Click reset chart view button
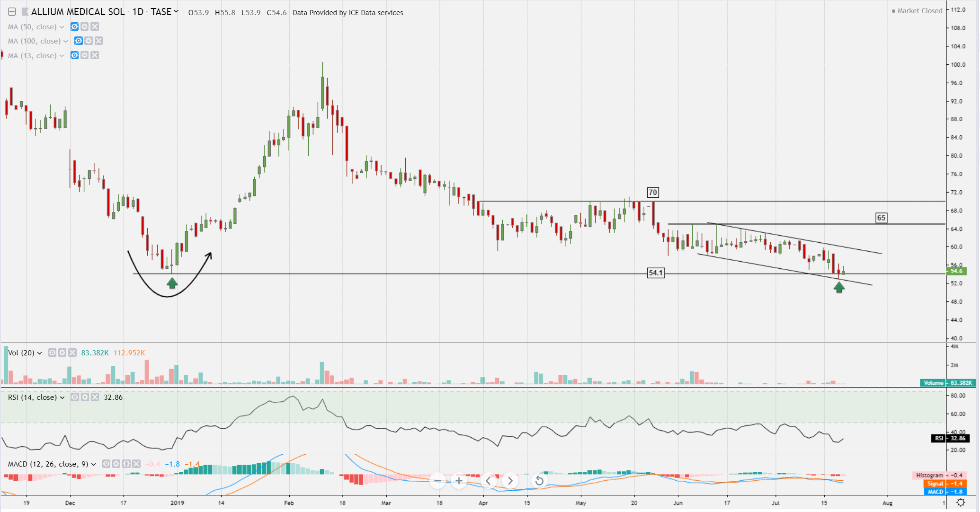Viewport: 980px width, 512px height. (x=539, y=481)
